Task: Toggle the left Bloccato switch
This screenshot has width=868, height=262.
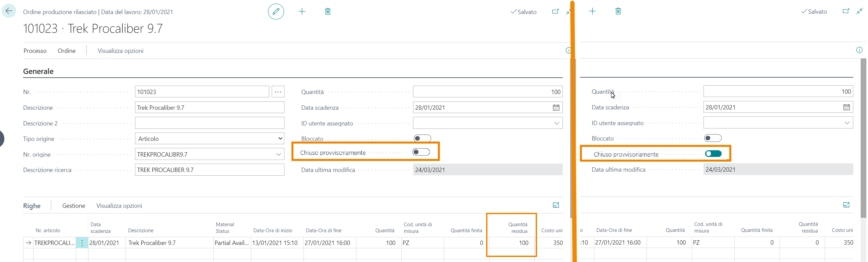Action: 422,138
